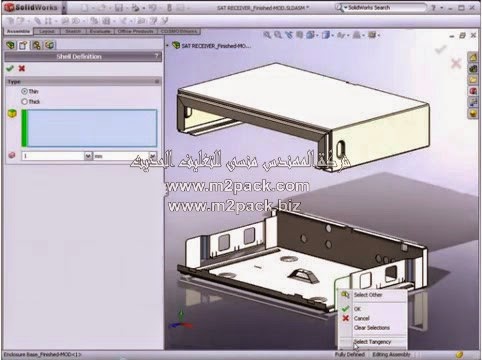This screenshot has width=482, height=360.
Task: Click the Display Style icon in view toolbar
Action: [x=326, y=35]
